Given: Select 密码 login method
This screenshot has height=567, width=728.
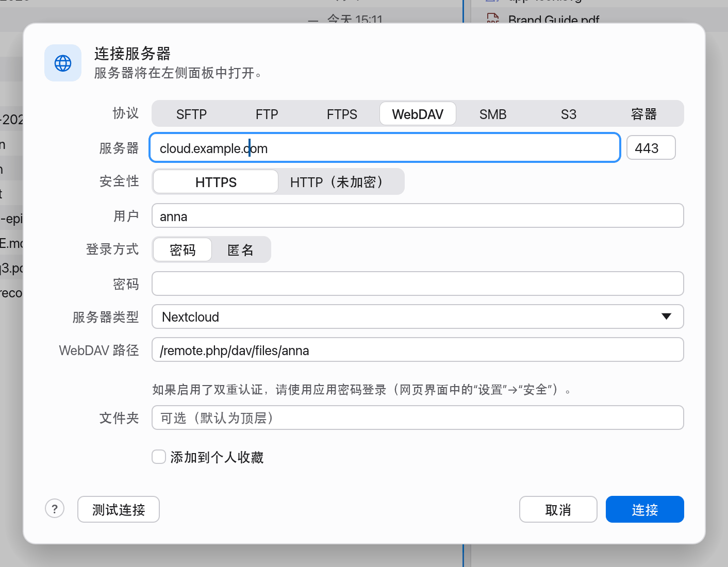Looking at the screenshot, I should pyautogui.click(x=183, y=250).
